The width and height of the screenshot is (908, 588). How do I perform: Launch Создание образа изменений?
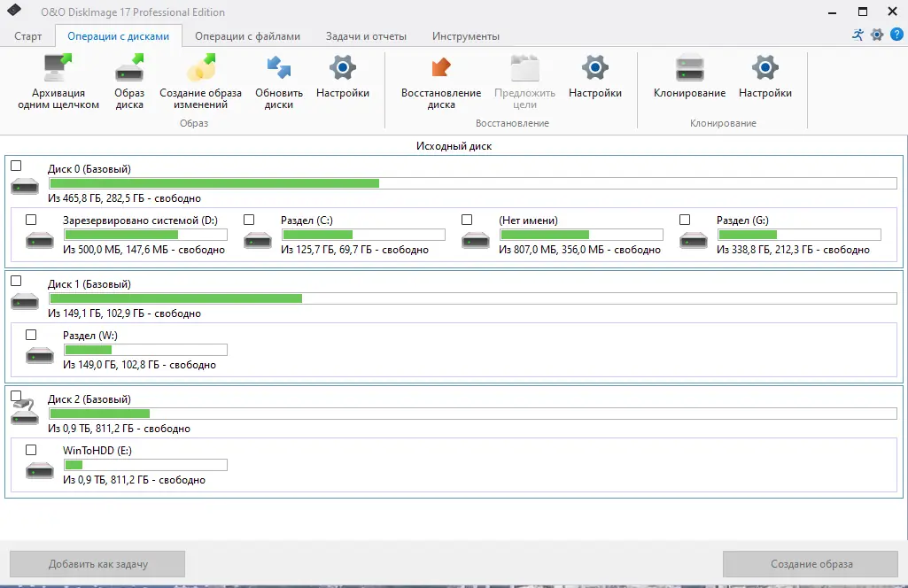tap(200, 81)
